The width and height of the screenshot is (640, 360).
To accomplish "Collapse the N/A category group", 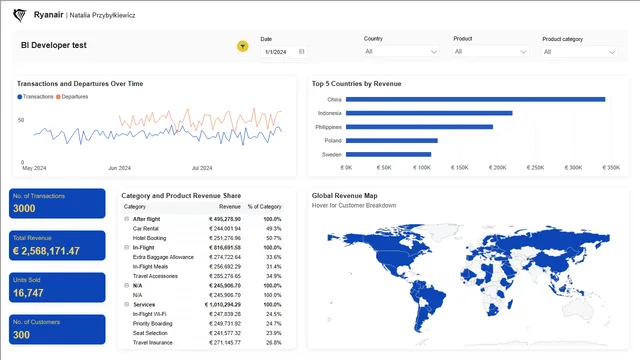I will tap(127, 285).
